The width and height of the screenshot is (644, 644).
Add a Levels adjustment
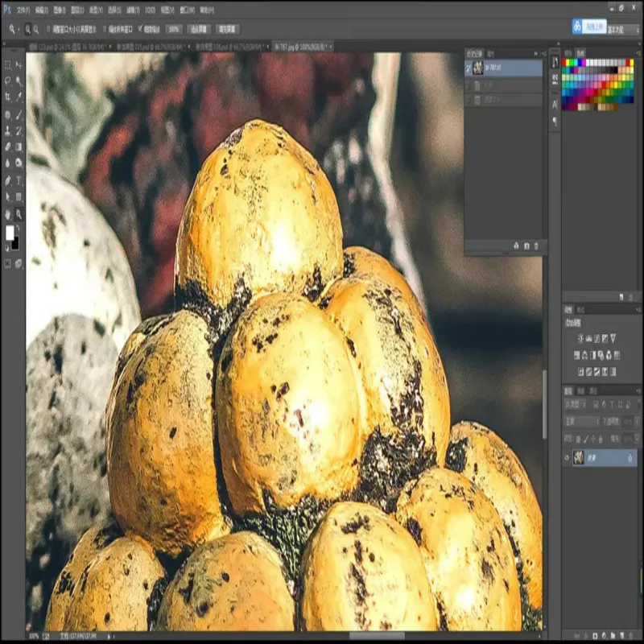pos(588,338)
